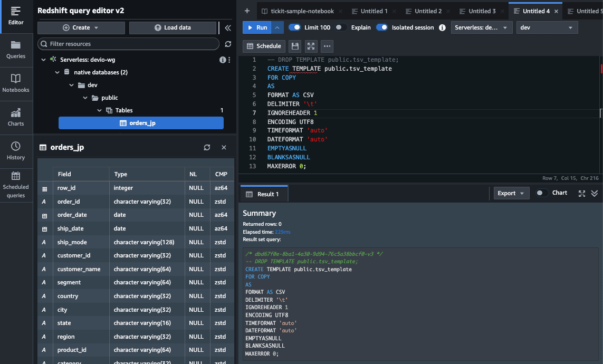The image size is (603, 364).
Task: Focus the Filter resources search field
Action: pyautogui.click(x=128, y=44)
